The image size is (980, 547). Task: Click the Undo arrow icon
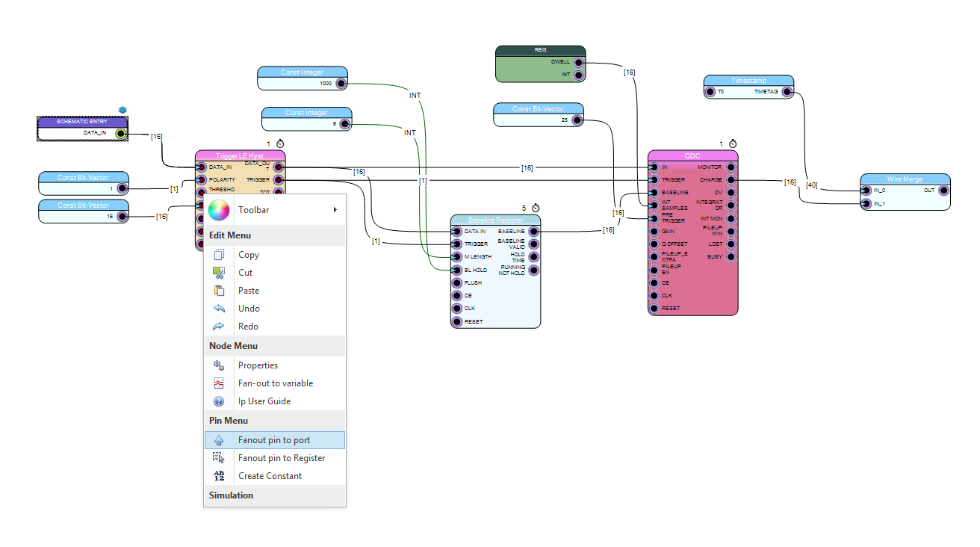219,309
